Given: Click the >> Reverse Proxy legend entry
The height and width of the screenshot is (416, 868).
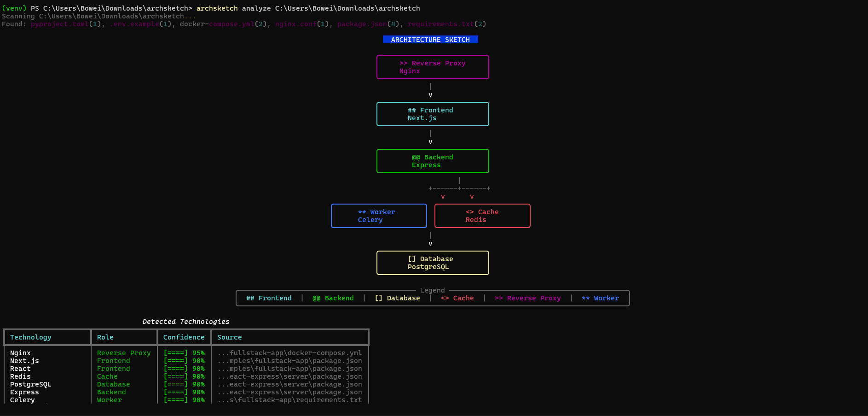Looking at the screenshot, I should (x=528, y=298).
